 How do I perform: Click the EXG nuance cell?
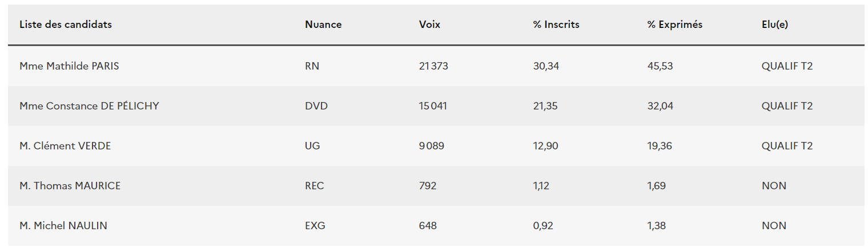click(x=315, y=226)
